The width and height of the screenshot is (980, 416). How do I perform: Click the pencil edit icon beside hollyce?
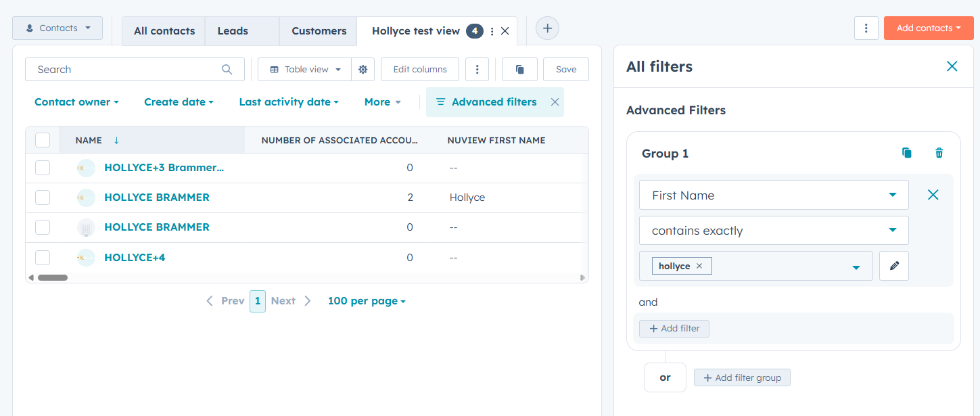point(893,266)
